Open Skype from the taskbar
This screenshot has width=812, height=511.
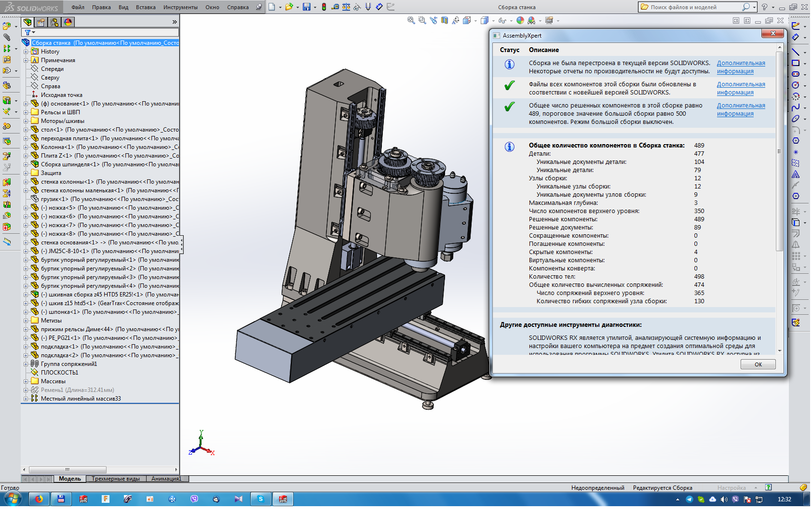tap(261, 499)
